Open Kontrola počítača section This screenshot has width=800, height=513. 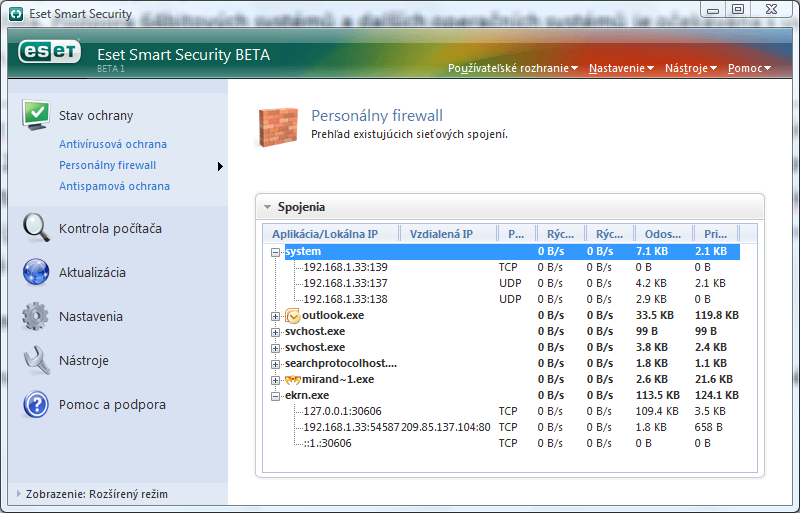point(110,228)
